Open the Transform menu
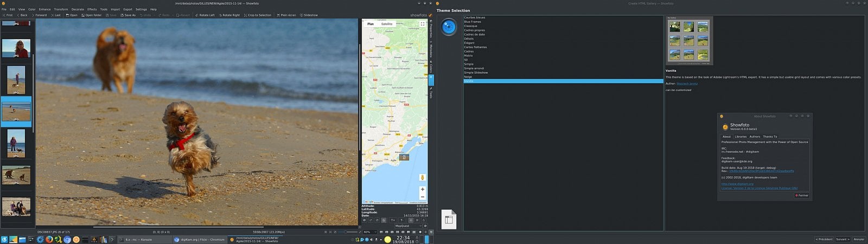The height and width of the screenshot is (244, 868). click(61, 9)
